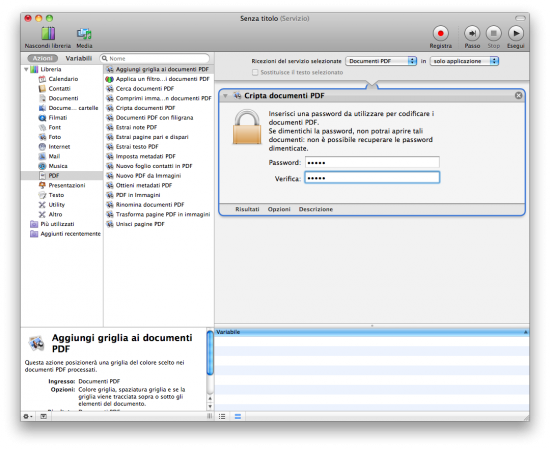Click the Password input field
The width and height of the screenshot is (550, 449).
(x=372, y=162)
